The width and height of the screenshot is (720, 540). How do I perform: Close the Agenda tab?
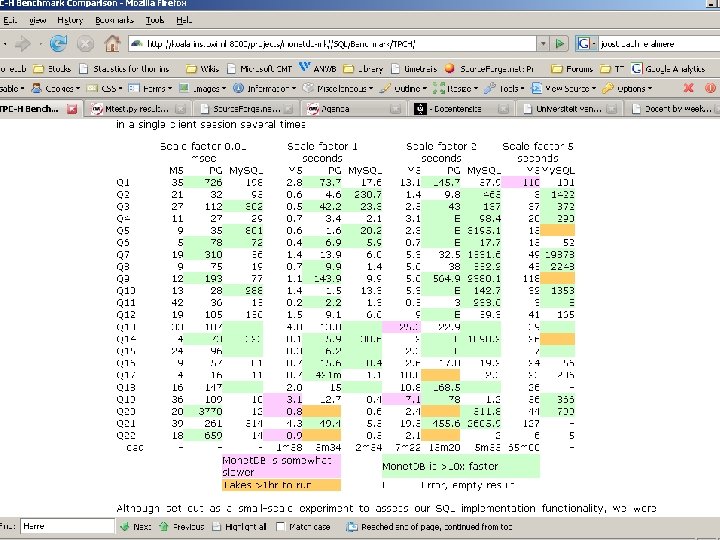(x=395, y=109)
